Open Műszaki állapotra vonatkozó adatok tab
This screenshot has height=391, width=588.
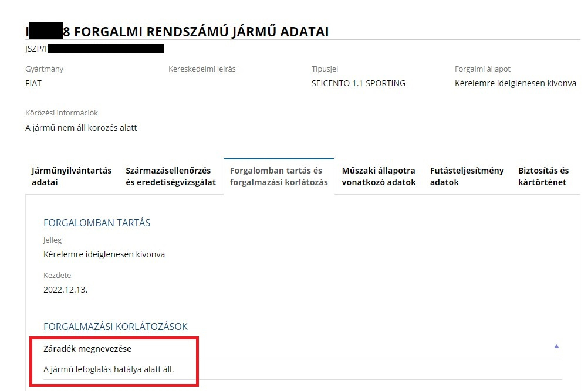379,176
